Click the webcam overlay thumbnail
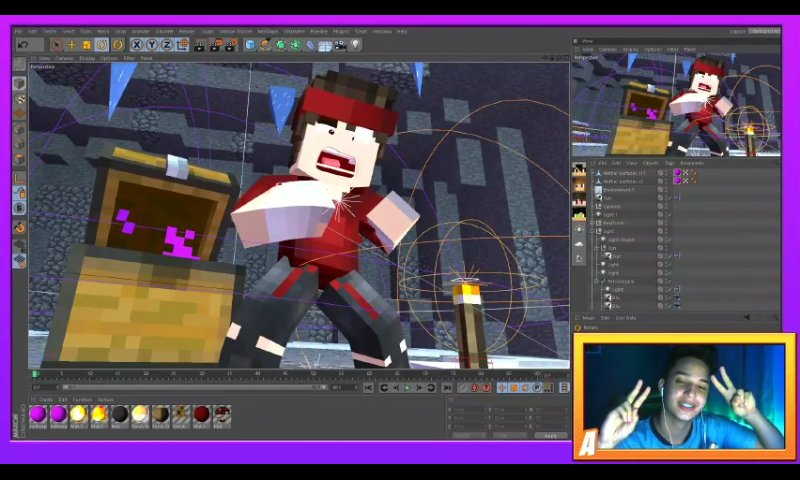Image resolution: width=800 pixels, height=480 pixels. (684, 396)
